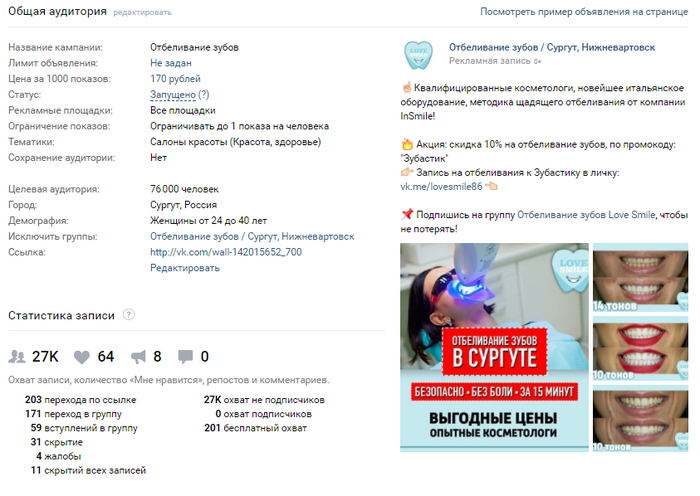700x496 pixels.
Task: Click the Запущено status link
Action: pyautogui.click(x=173, y=95)
